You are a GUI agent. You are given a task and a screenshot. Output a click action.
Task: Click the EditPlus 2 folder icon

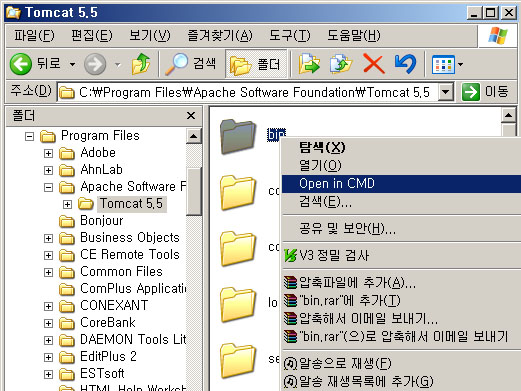point(67,357)
